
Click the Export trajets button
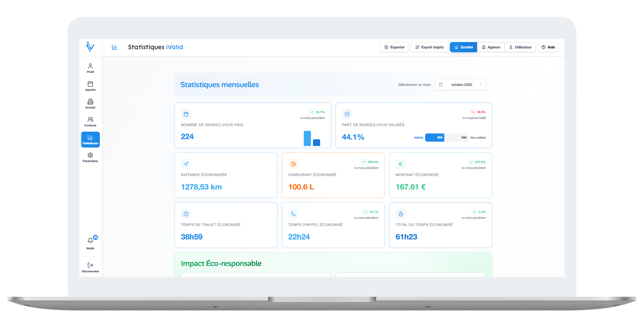tap(429, 47)
